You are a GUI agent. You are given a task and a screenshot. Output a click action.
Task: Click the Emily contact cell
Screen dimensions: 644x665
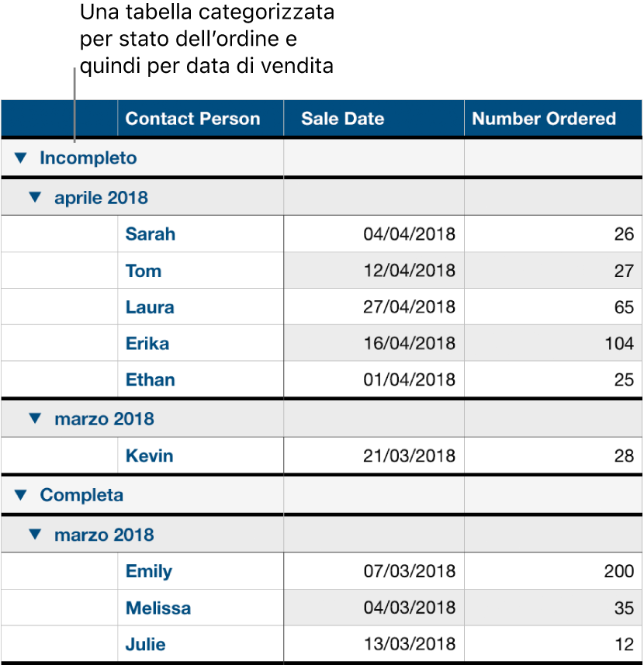149,571
